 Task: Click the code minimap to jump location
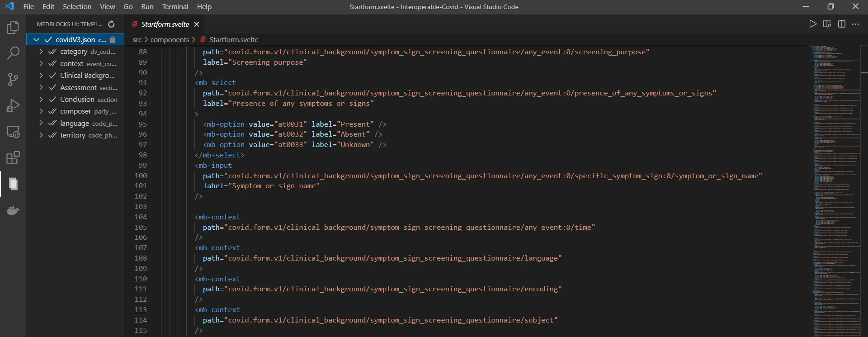tap(836, 181)
